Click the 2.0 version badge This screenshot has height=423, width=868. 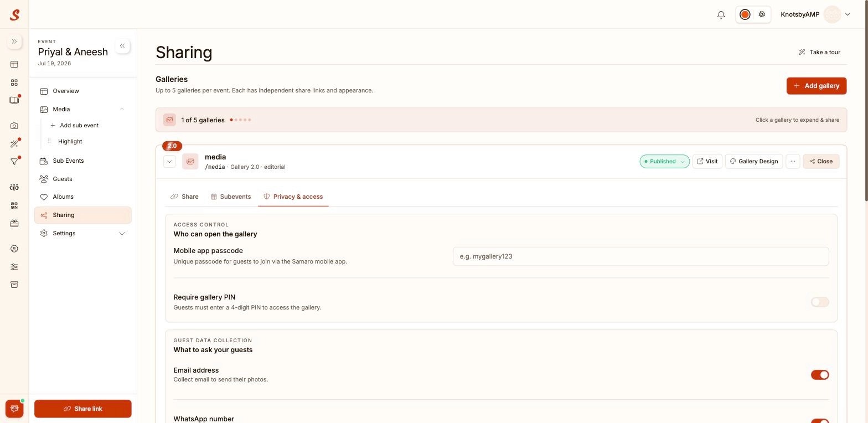pyautogui.click(x=172, y=146)
